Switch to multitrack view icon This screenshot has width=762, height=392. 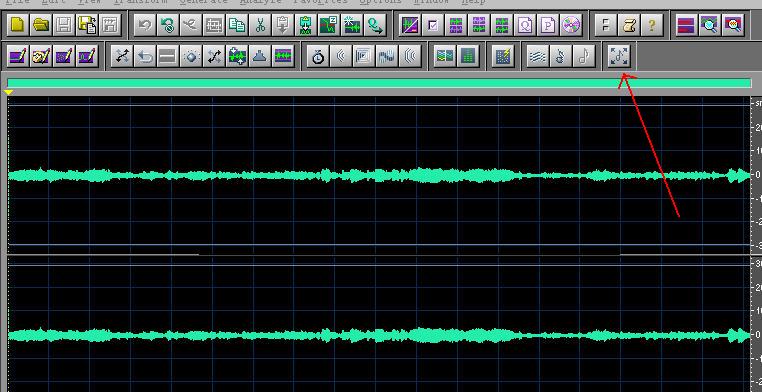coord(410,25)
